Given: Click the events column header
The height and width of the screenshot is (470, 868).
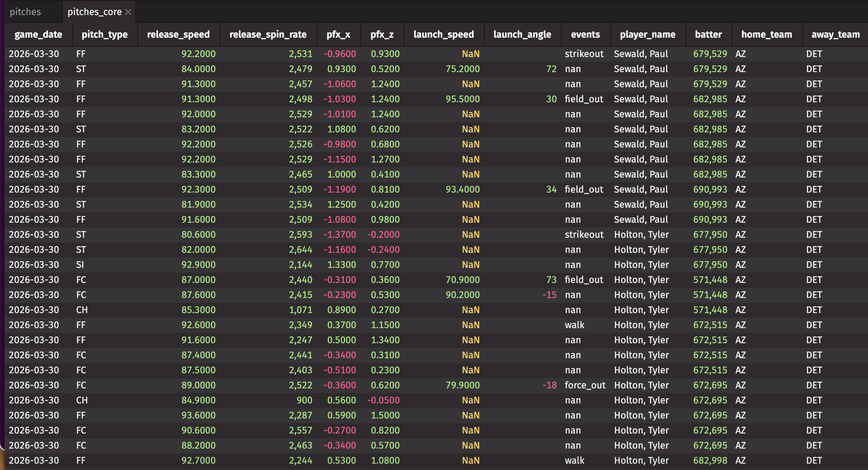Looking at the screenshot, I should [x=585, y=34].
